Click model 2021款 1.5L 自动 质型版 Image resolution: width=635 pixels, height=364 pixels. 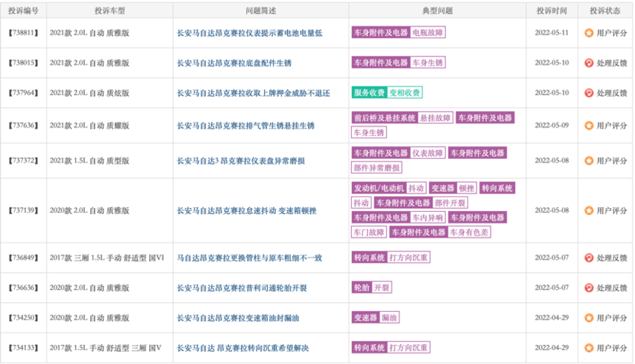point(90,161)
